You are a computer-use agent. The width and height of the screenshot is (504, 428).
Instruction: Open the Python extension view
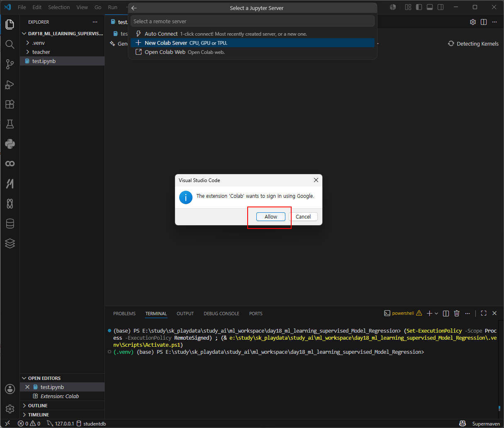[x=10, y=144]
